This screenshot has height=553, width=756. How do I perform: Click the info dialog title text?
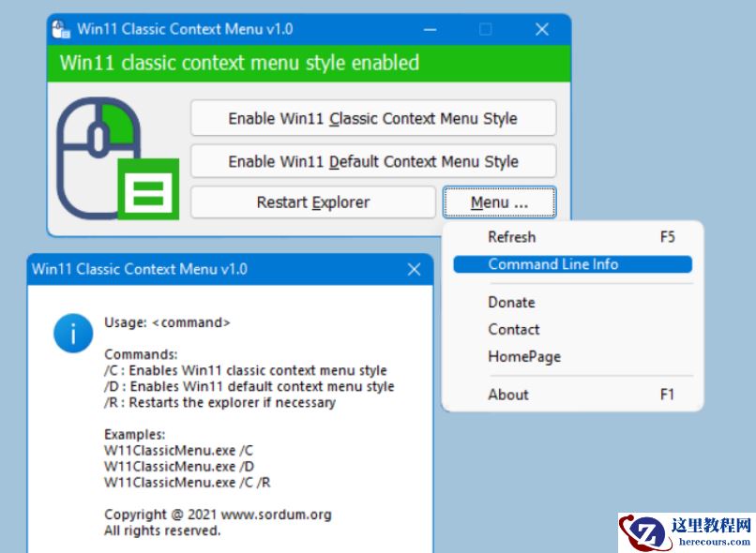(140, 269)
